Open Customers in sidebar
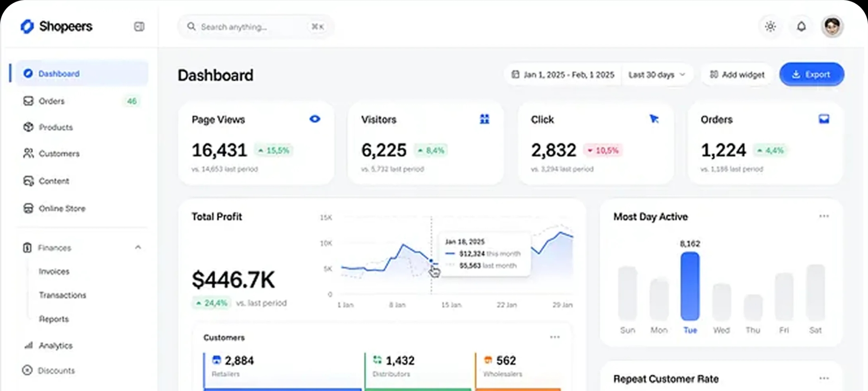 82,154
